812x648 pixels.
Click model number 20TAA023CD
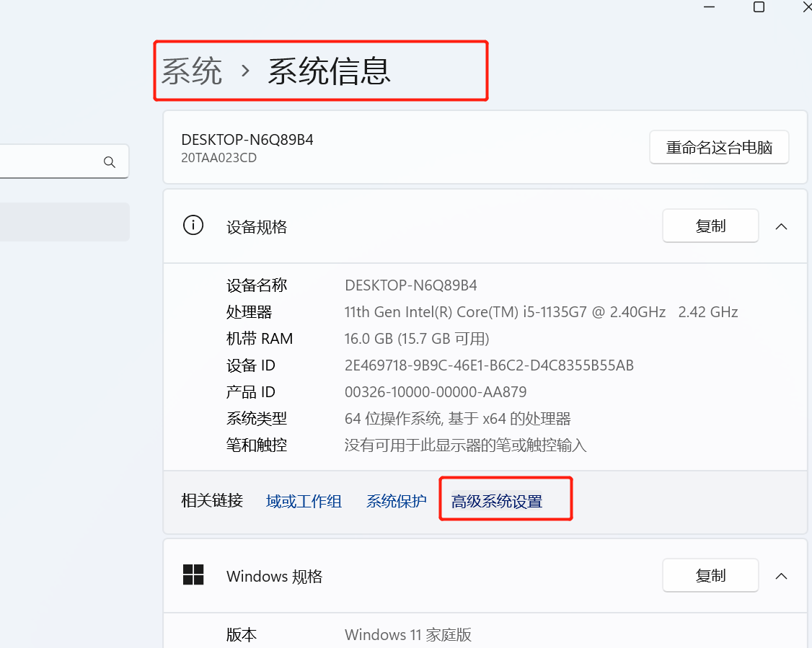coord(219,158)
